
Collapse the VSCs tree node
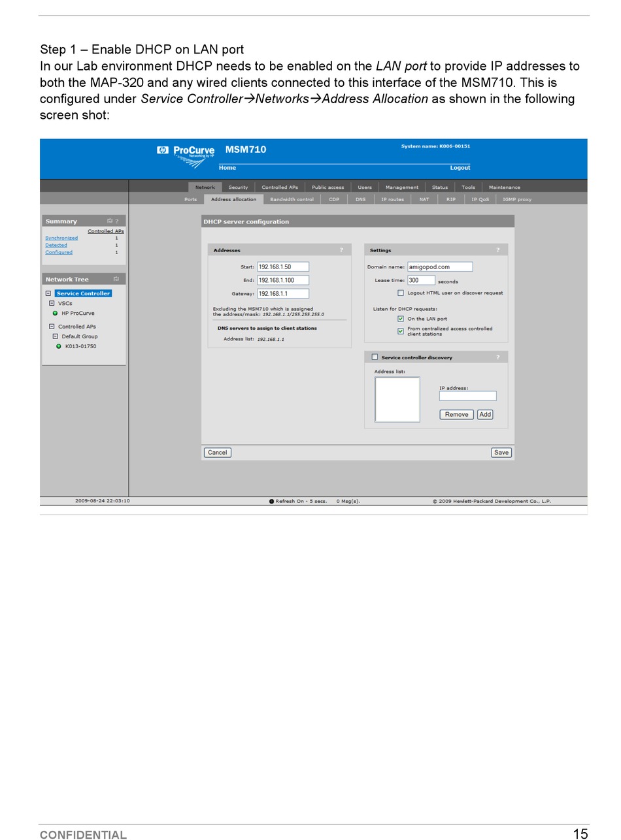[x=52, y=303]
